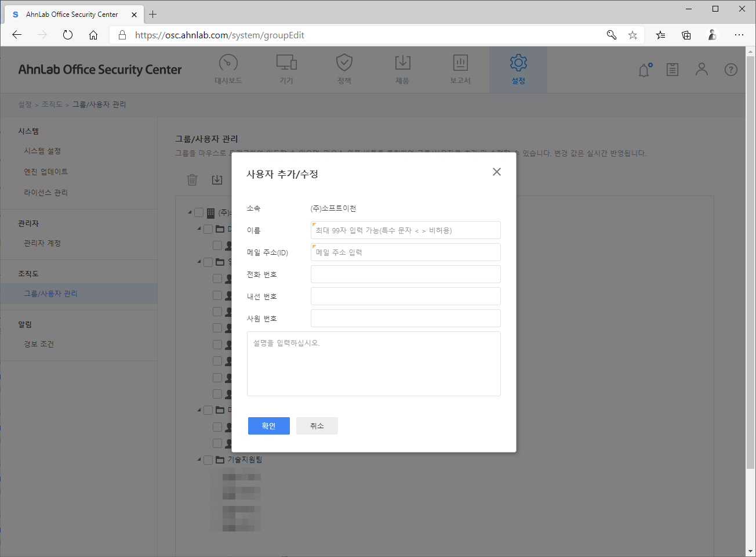Image resolution: width=756 pixels, height=557 pixels.
Task: Click the import icon above the tree
Action: [217, 180]
